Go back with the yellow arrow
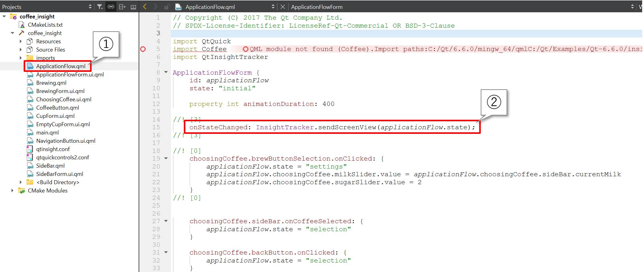This screenshot has width=644, height=272. [x=145, y=7]
